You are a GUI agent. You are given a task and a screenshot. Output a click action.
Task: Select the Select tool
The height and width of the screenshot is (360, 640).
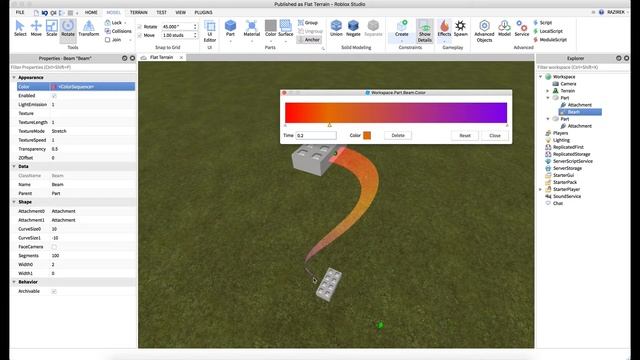coord(20,29)
